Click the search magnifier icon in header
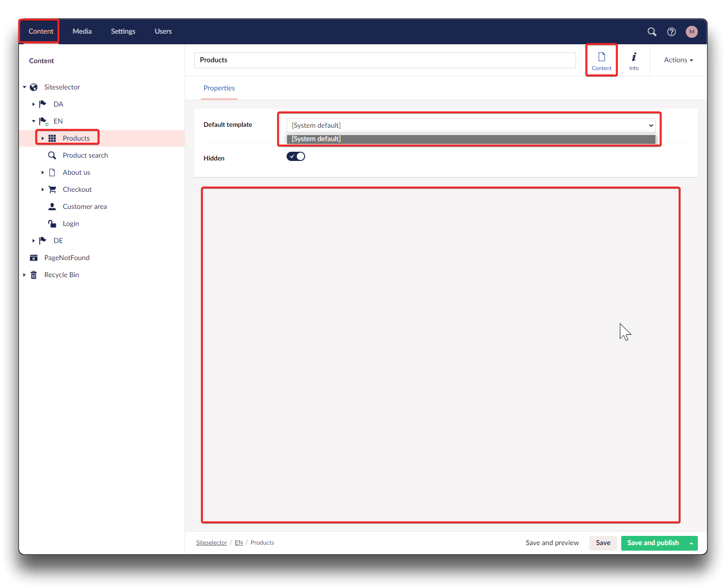 (652, 32)
